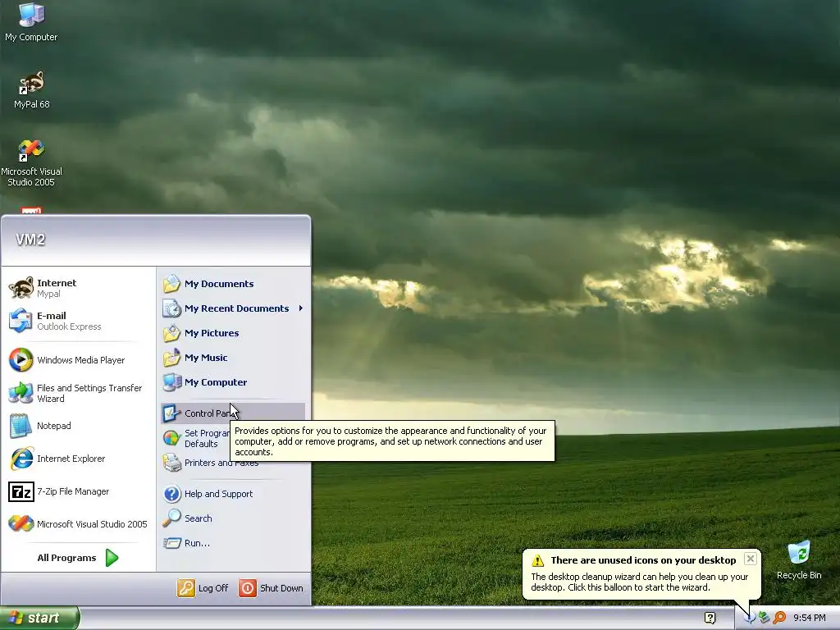840x630 pixels.
Task: Click the My Music label
Action: click(206, 358)
